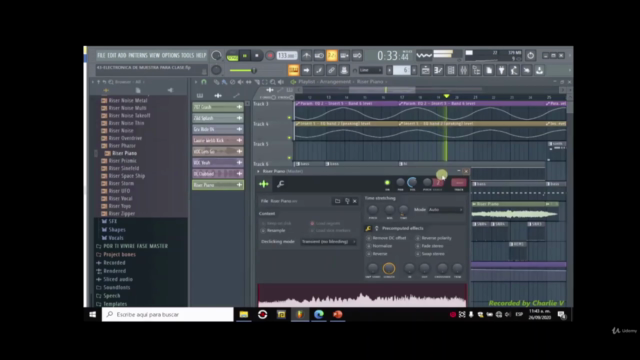Toggle loop recording icon
The width and height of the screenshot is (640, 360).
pos(357,56)
